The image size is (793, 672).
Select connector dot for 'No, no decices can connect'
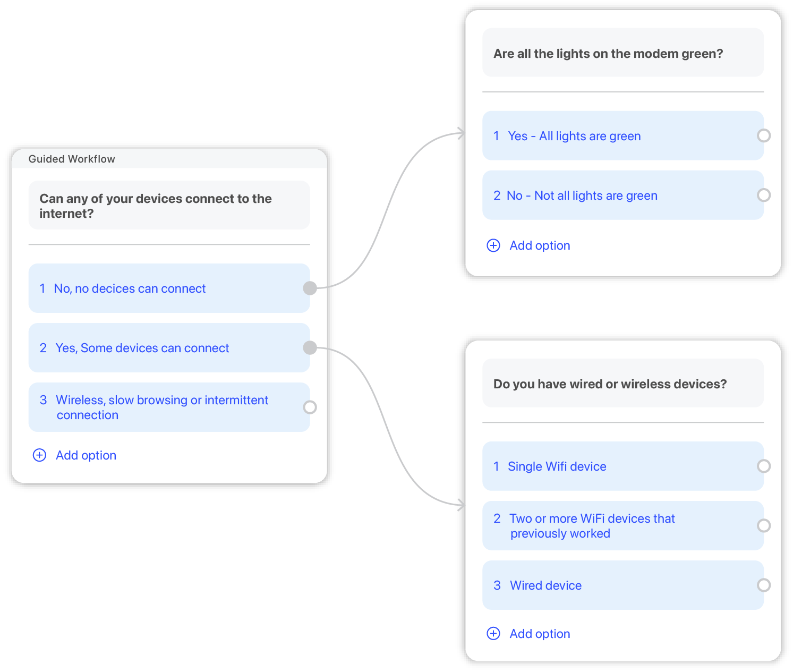(310, 288)
